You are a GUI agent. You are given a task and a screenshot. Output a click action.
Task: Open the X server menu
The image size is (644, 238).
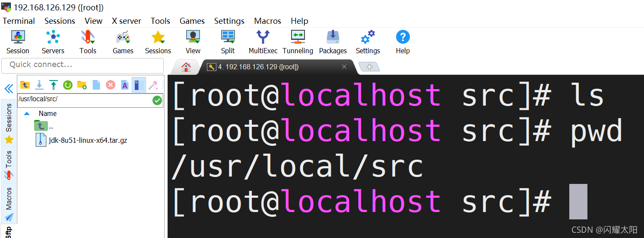coord(127,21)
